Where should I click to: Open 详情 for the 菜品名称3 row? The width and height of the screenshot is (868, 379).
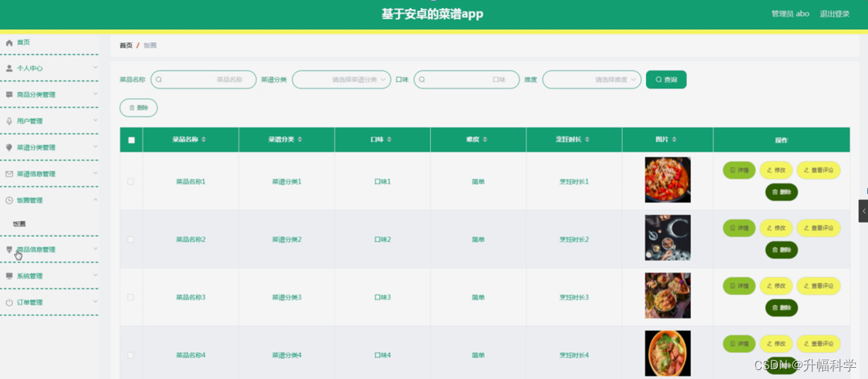point(739,286)
